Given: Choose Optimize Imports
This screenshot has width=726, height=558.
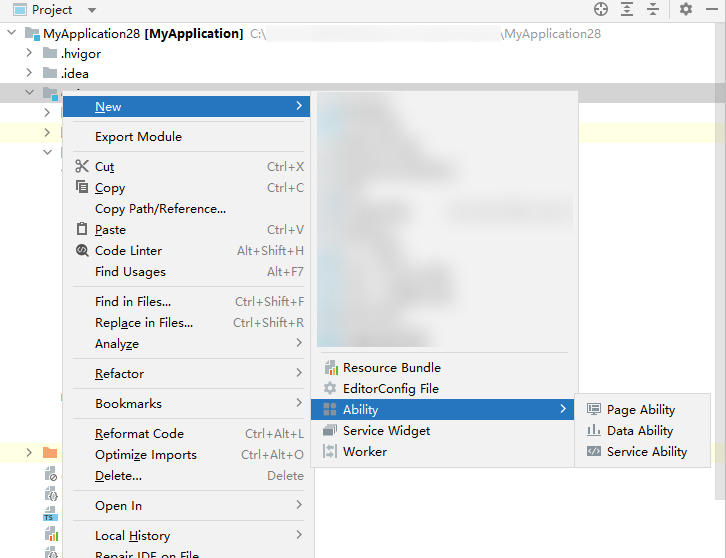Looking at the screenshot, I should coord(188,455).
